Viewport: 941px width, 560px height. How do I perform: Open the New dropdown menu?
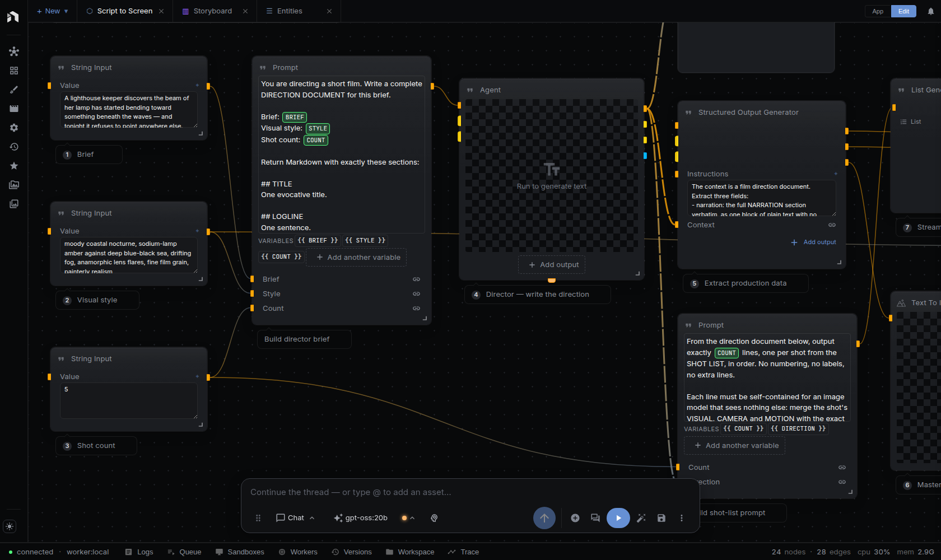[53, 11]
